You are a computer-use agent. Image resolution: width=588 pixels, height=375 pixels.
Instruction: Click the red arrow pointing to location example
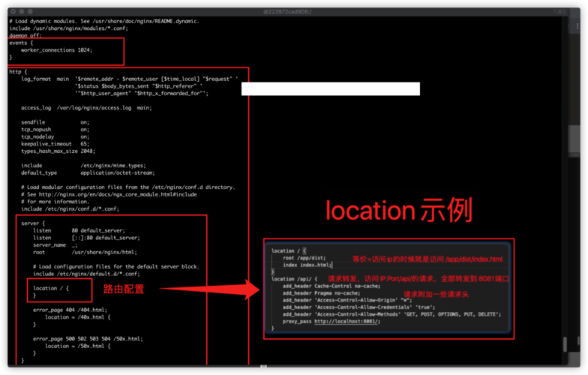click(210, 289)
